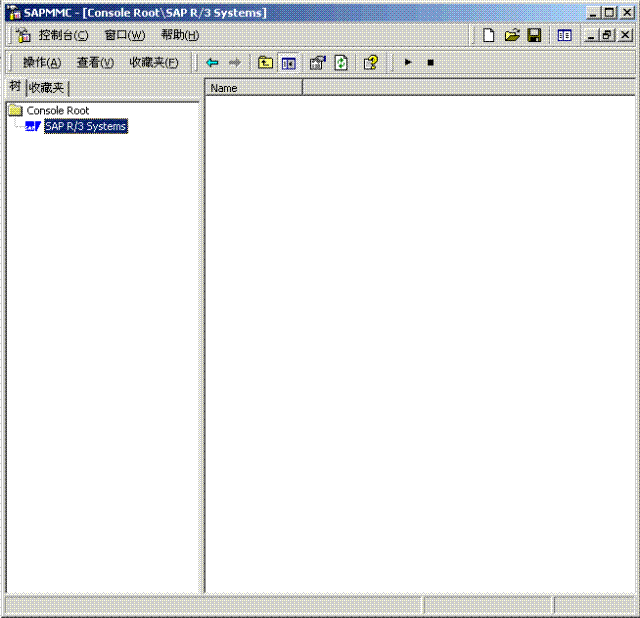Viewport: 640px width, 618px height.
Task: Restore the inner console child window
Action: coord(607,36)
